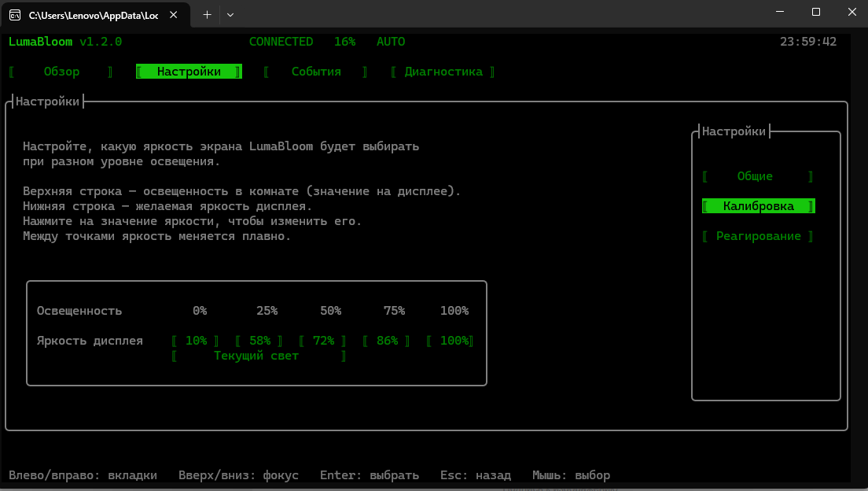Maximize the terminal window

point(816,12)
